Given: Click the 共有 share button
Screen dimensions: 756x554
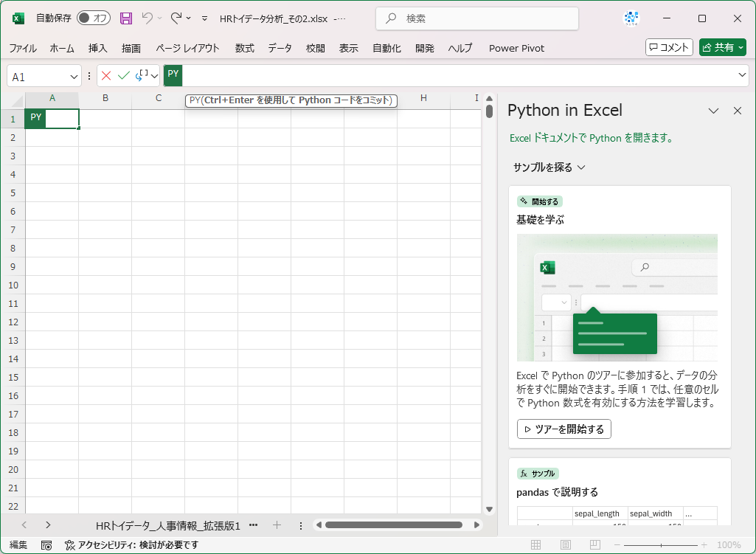Looking at the screenshot, I should point(722,47).
